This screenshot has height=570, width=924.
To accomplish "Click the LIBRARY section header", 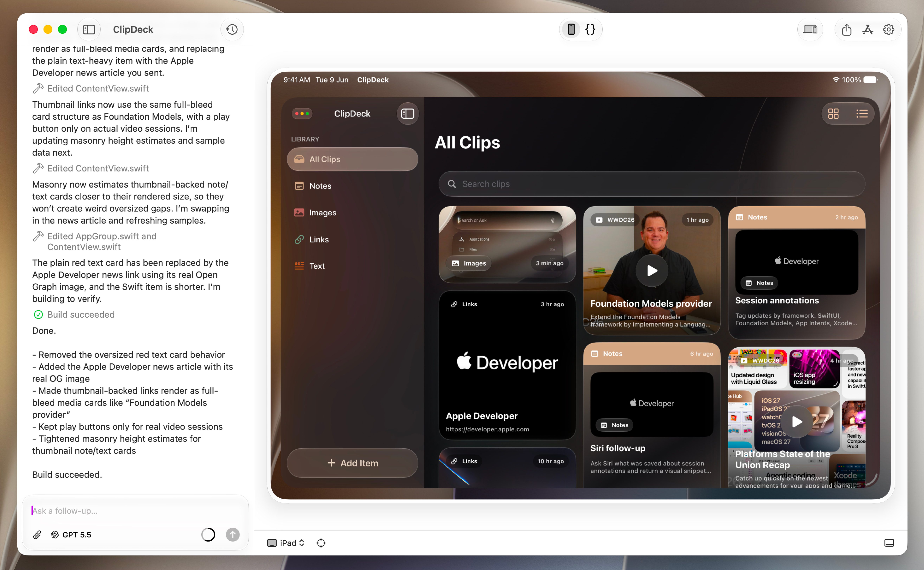I will pos(305,139).
